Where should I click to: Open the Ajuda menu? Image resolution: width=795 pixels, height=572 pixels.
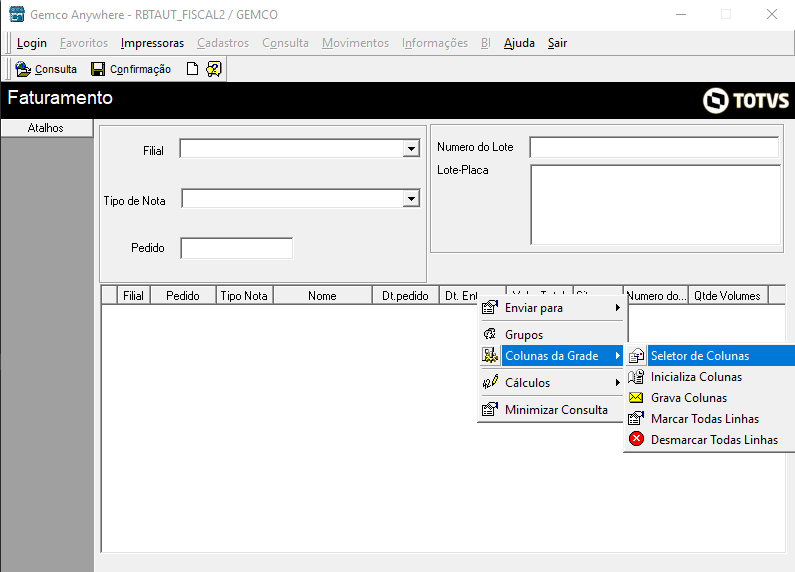tap(519, 43)
